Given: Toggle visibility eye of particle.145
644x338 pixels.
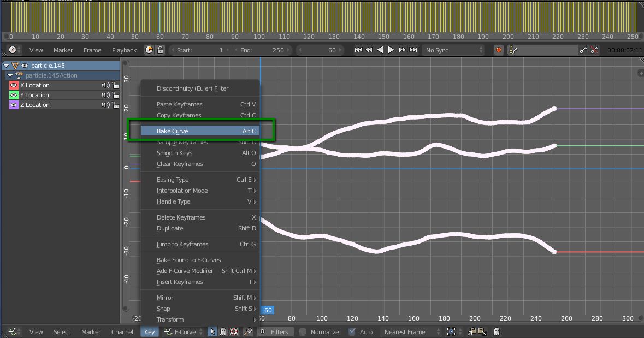Looking at the screenshot, I should tap(25, 66).
